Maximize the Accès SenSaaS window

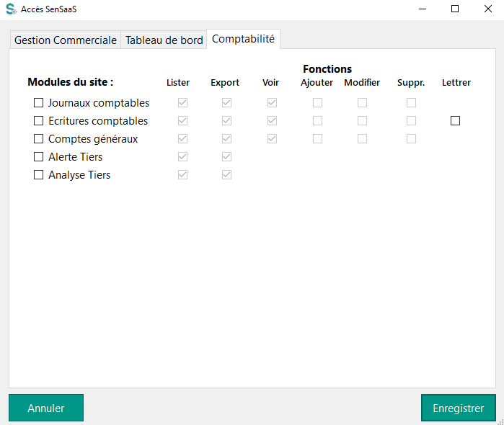click(x=455, y=9)
